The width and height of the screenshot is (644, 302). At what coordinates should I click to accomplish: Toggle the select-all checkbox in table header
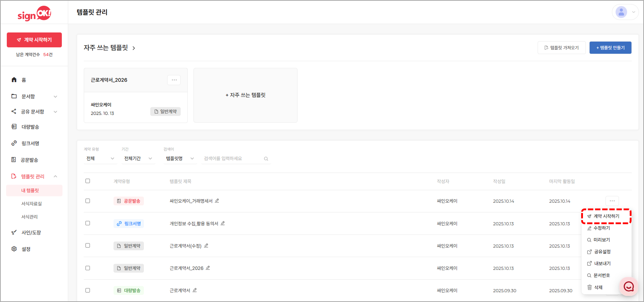coord(87,181)
